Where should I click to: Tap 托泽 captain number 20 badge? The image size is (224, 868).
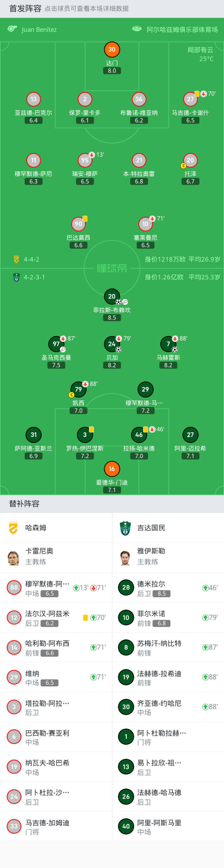click(x=190, y=160)
